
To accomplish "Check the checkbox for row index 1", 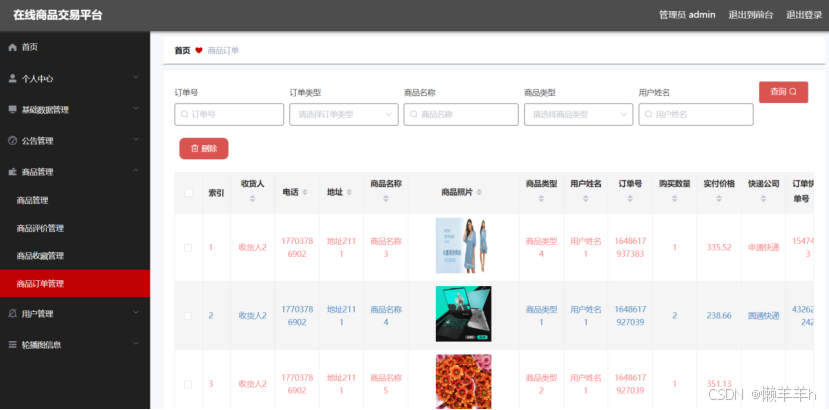I will click(x=188, y=248).
